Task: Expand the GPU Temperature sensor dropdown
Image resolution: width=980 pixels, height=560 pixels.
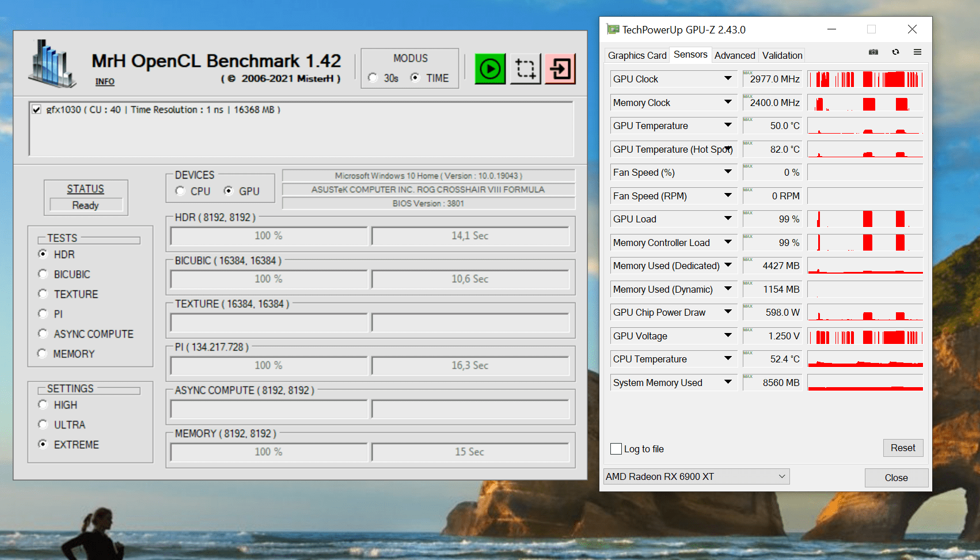Action: (x=728, y=125)
